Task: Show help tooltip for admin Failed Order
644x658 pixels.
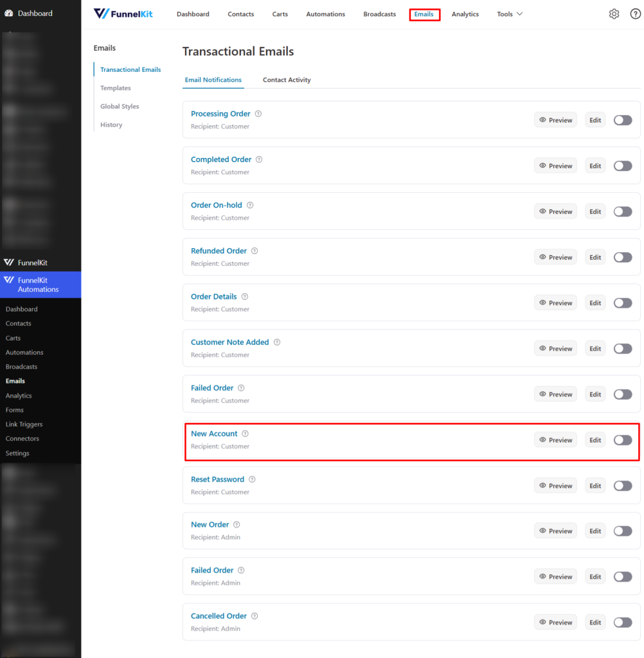Action: (x=241, y=571)
